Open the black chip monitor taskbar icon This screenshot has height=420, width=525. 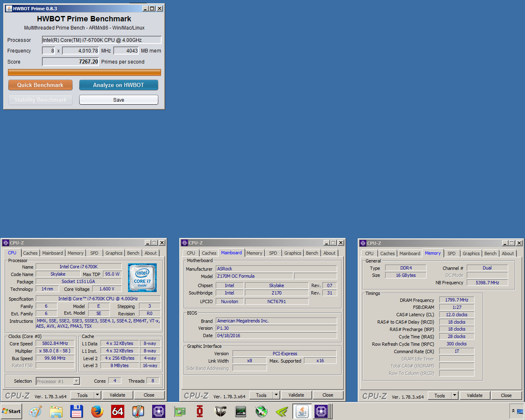241,411
